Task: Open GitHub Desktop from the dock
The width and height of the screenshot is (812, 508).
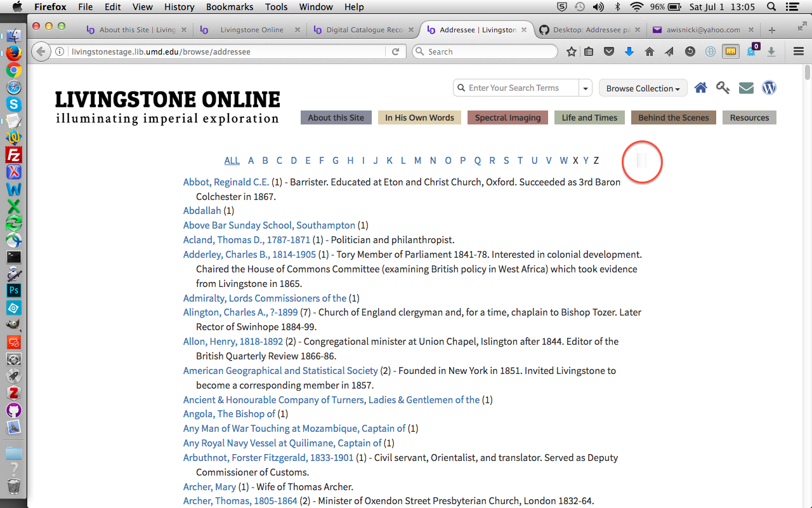Action: pyautogui.click(x=14, y=410)
